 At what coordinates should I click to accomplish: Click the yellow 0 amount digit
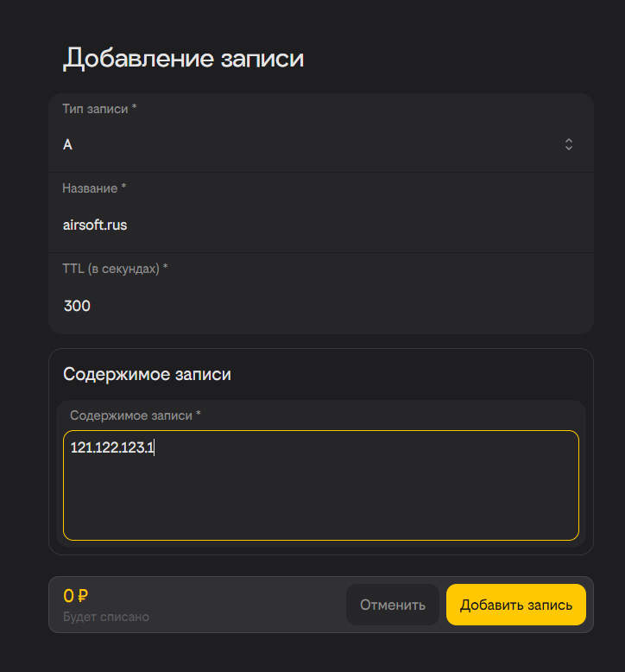68,595
